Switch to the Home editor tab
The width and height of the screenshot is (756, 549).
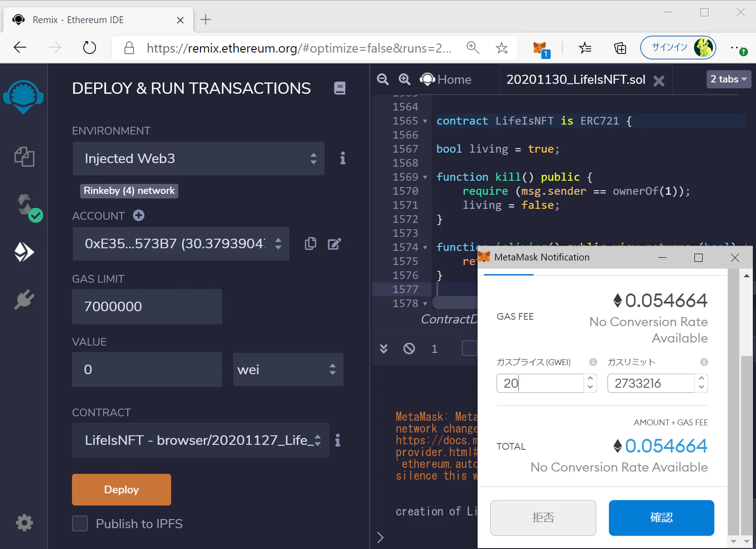click(x=446, y=80)
